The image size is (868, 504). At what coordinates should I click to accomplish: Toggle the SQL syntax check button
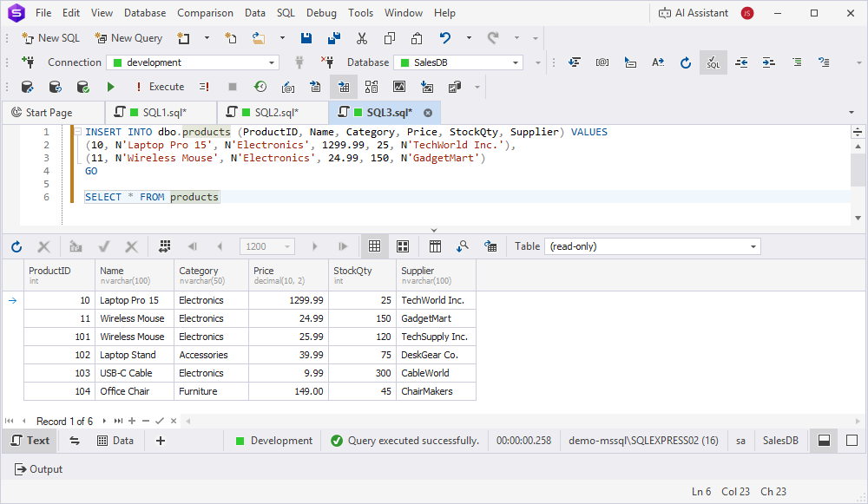click(x=713, y=62)
